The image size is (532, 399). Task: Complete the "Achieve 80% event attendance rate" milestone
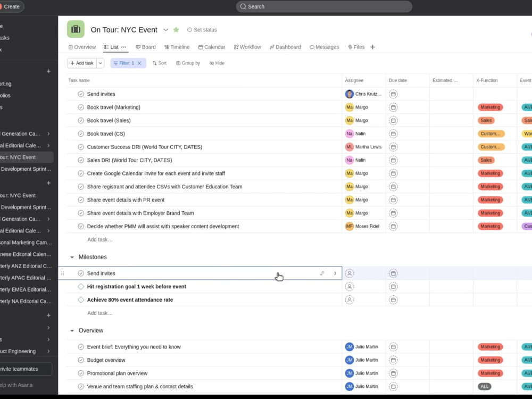pos(80,300)
